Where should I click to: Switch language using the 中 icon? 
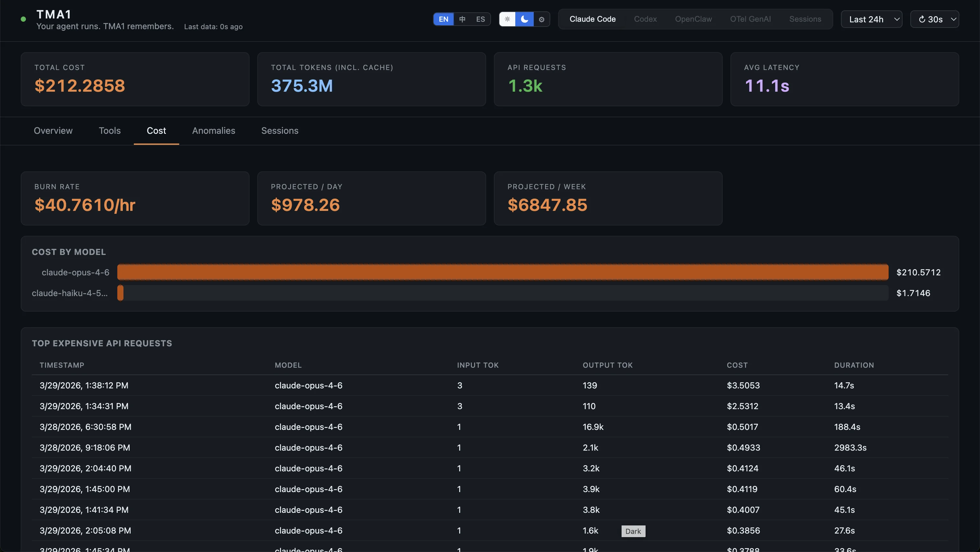pos(461,19)
